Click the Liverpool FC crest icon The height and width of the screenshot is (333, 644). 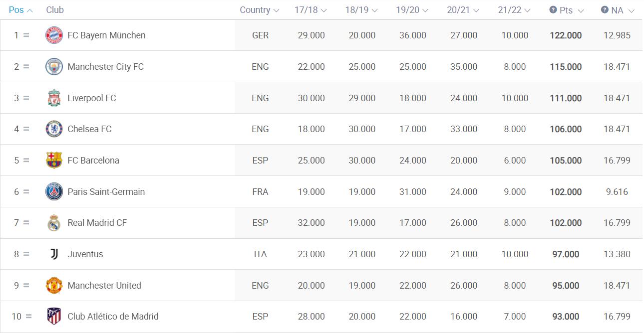(54, 98)
